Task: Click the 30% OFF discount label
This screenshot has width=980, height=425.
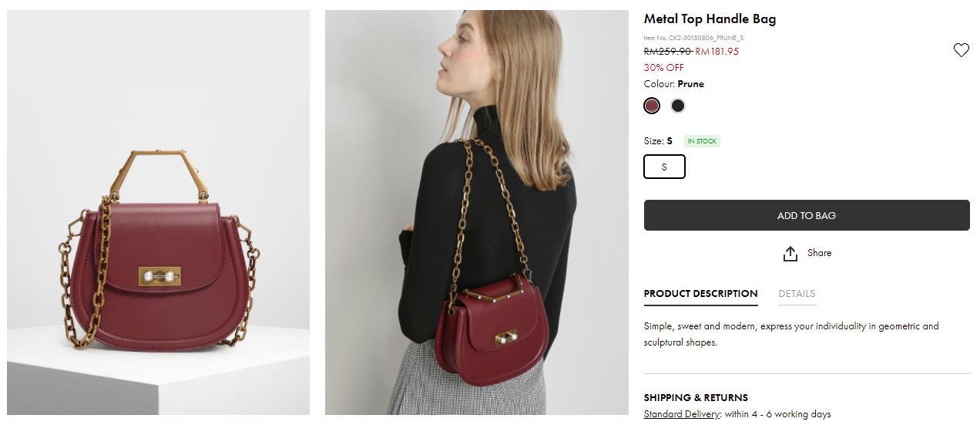Action: pos(663,68)
